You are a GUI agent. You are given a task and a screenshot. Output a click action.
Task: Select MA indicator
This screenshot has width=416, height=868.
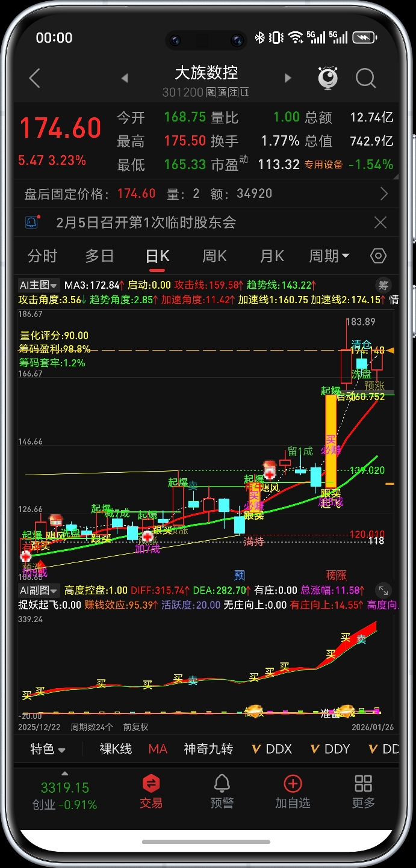[158, 749]
